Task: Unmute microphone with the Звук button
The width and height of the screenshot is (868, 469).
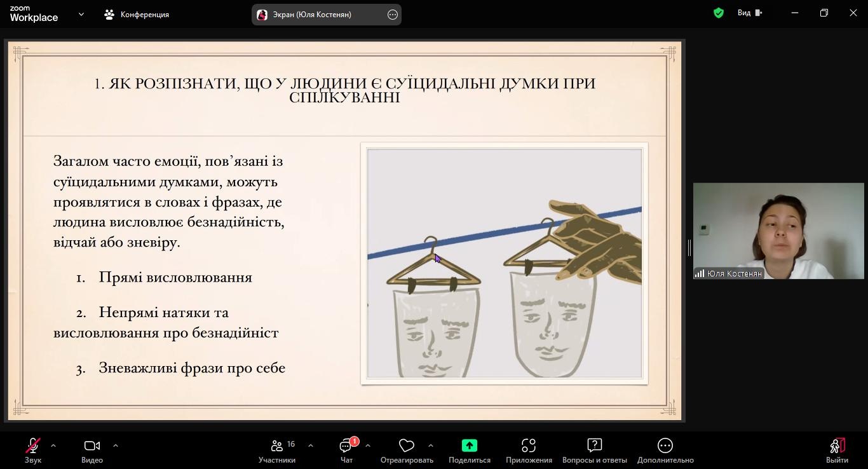Action: tap(32, 450)
